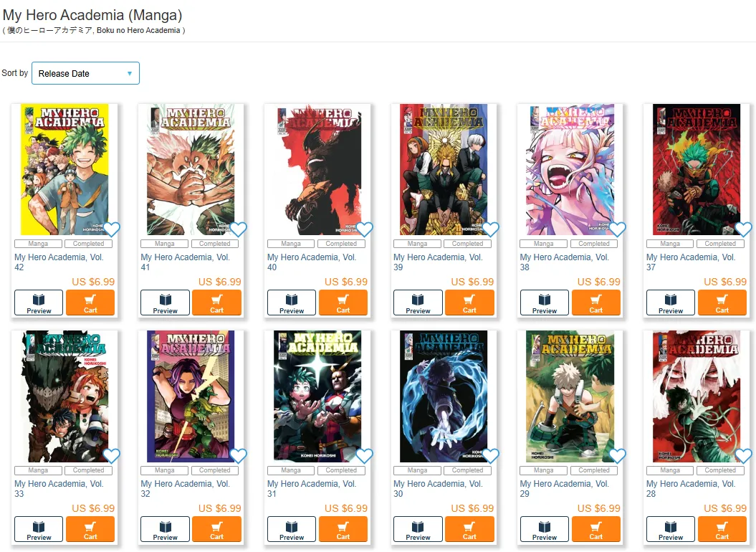This screenshot has height=552, width=756.
Task: Toggle wishlist heart on Vol. 33
Action: (112, 456)
